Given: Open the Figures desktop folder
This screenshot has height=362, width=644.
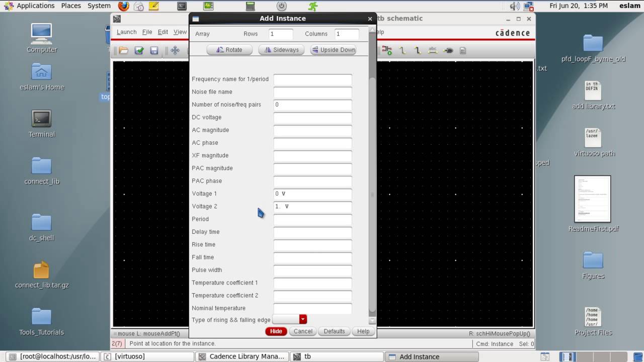Looking at the screenshot, I should (x=593, y=265).
